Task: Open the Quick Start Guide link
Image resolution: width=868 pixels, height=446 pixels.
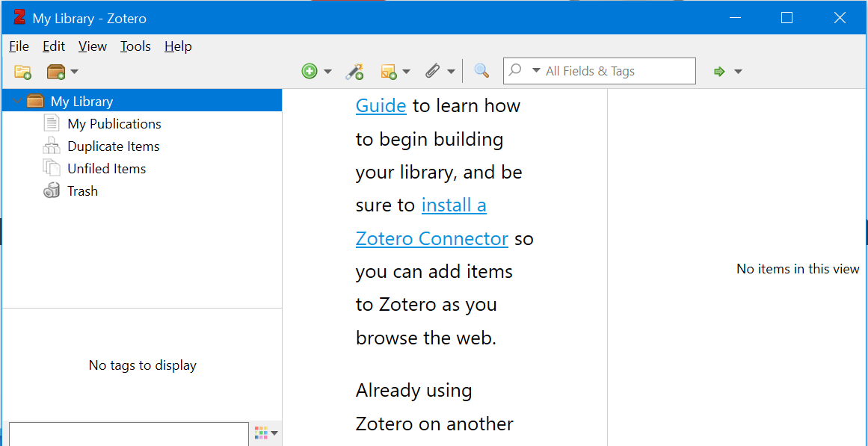Action: pos(381,105)
